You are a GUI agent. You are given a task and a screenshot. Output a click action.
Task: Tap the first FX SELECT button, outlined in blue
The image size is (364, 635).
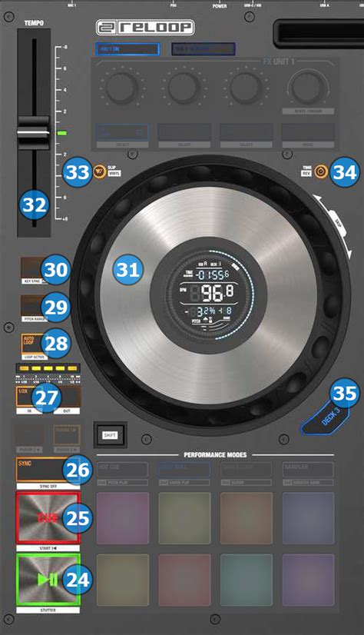122,132
